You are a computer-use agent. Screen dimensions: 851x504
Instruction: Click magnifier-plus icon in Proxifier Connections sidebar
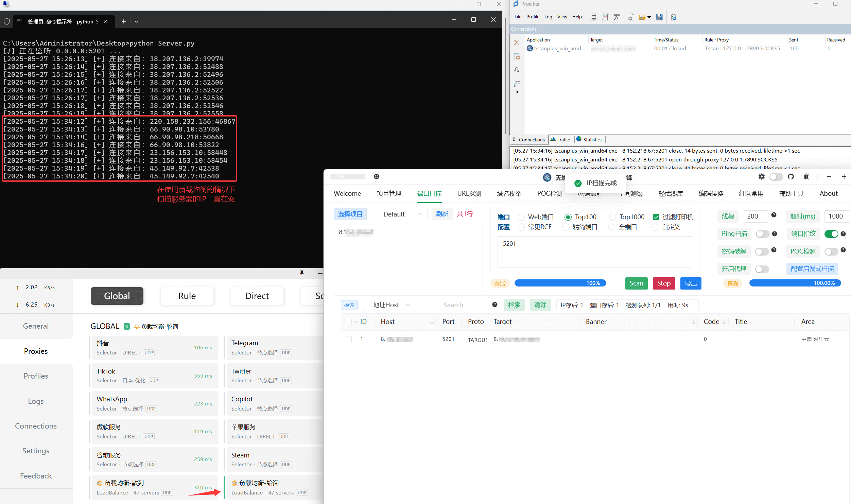click(517, 70)
